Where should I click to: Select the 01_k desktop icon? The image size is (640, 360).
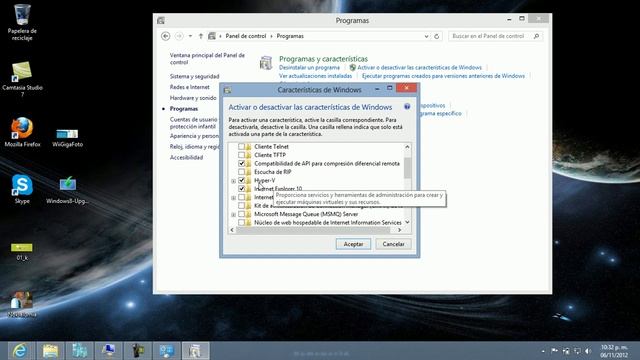(x=22, y=251)
